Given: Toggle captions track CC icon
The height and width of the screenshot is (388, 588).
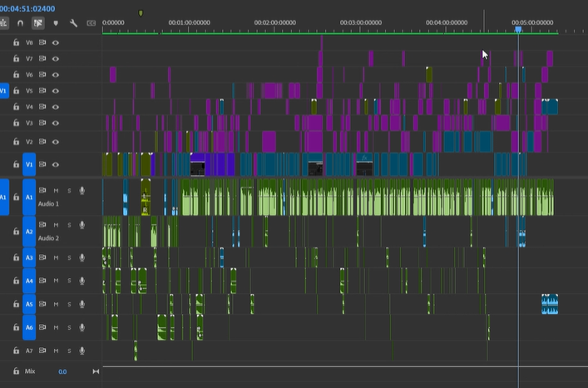Looking at the screenshot, I should [x=91, y=23].
